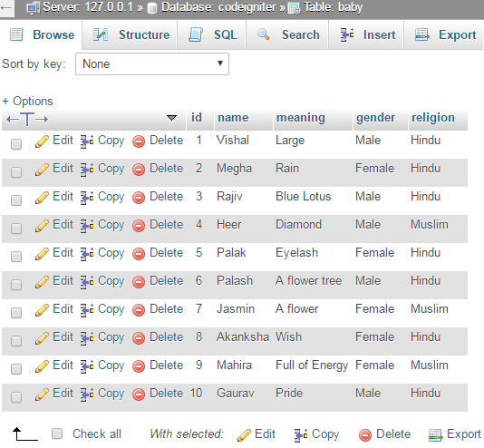Open the Structure tab
484x448 pixels.
(x=131, y=34)
